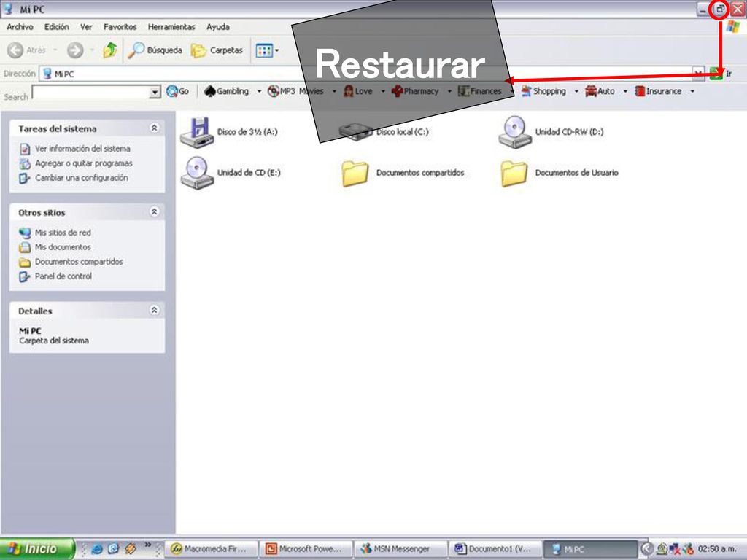The height and width of the screenshot is (560, 747).
Task: Open Panel de control link
Action: coord(63,276)
